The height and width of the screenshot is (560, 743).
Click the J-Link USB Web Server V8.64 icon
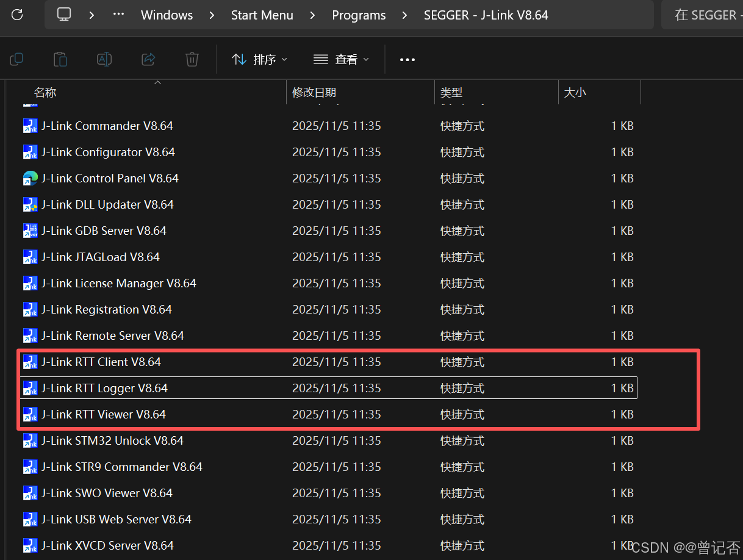(30, 520)
